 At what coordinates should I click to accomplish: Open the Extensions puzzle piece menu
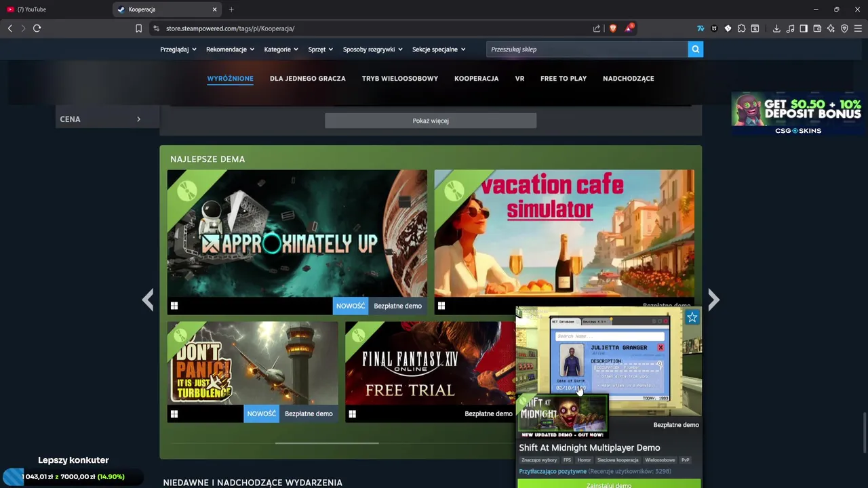pyautogui.click(x=741, y=28)
